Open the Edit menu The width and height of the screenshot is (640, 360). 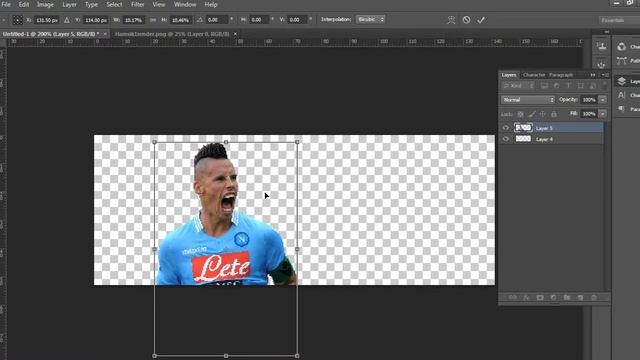tap(24, 4)
